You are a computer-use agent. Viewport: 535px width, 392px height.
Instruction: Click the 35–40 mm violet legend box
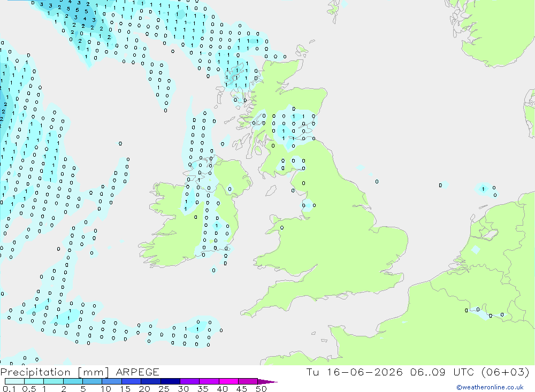coord(209,381)
